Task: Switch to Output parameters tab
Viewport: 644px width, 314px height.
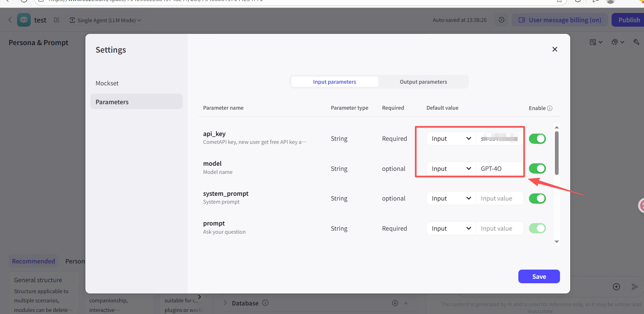Action: pyautogui.click(x=423, y=82)
